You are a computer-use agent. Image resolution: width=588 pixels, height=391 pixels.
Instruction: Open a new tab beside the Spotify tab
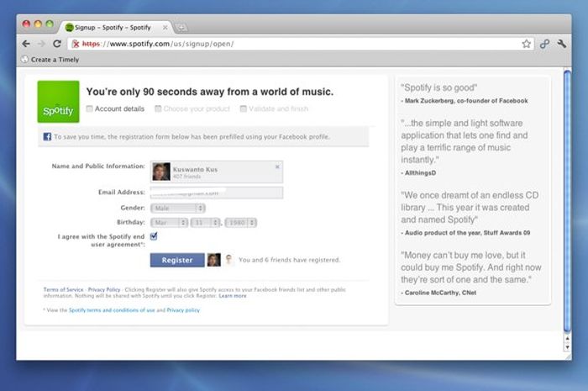coord(181,28)
